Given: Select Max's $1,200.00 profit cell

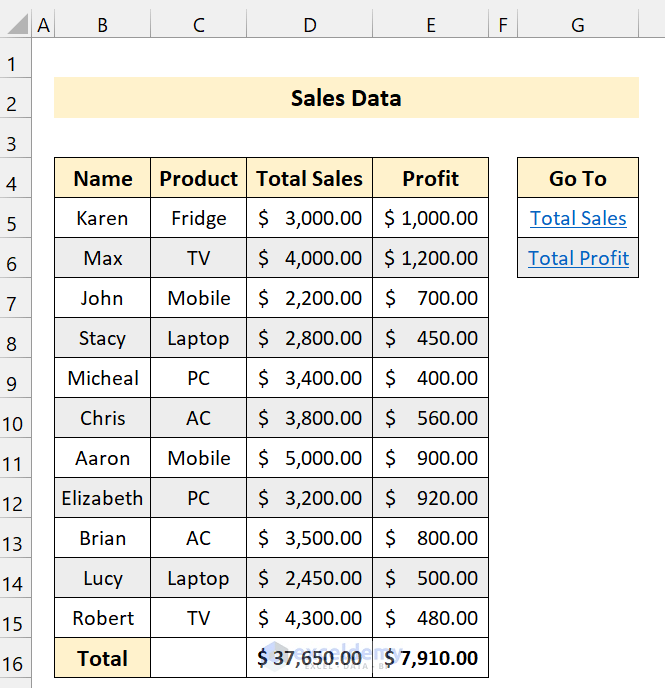Looking at the screenshot, I should tap(431, 258).
